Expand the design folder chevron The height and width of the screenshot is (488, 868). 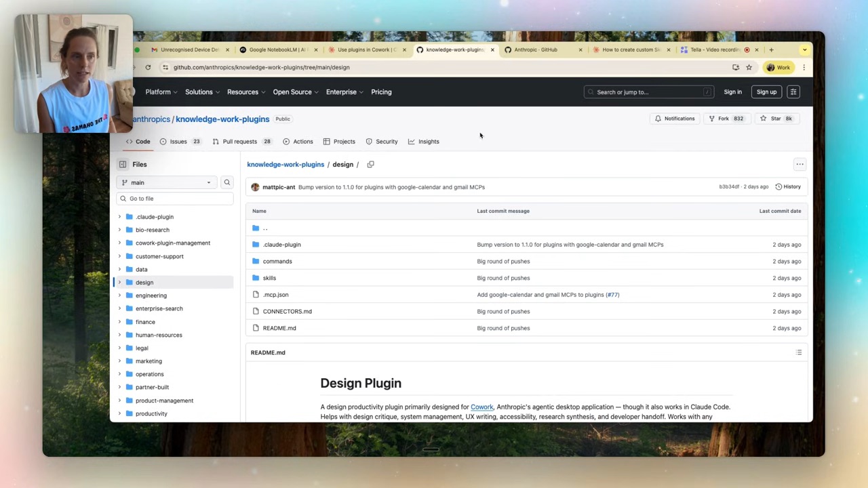120,282
